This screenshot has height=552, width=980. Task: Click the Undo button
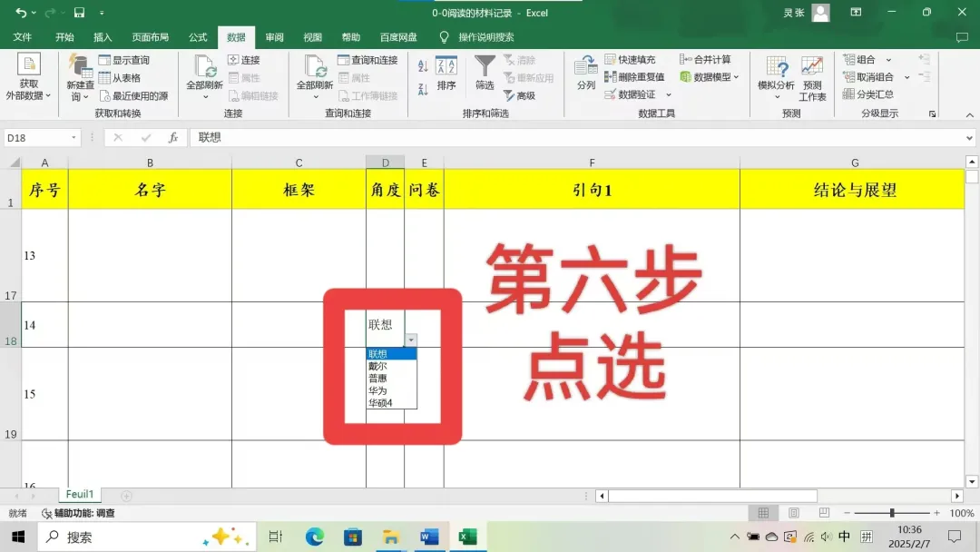tap(21, 13)
